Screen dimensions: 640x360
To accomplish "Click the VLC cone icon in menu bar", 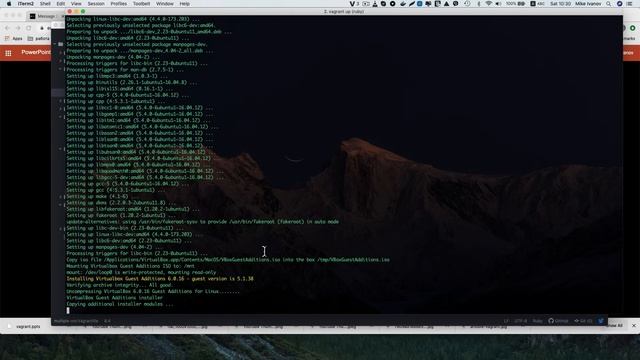I will coord(375,4).
